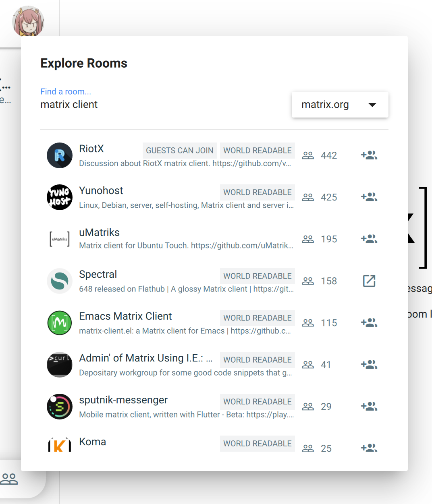Select the members icon beside the 442 count
Screen dimensions: 432x504
[x=308, y=155]
